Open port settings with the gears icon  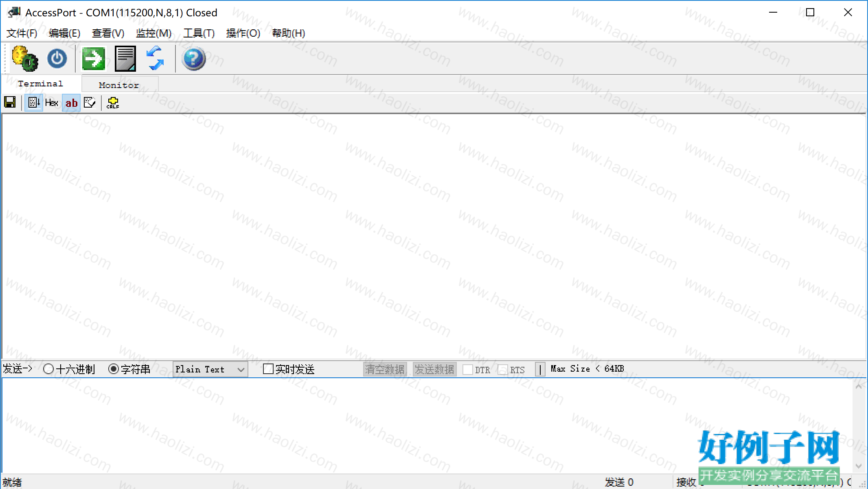(25, 59)
